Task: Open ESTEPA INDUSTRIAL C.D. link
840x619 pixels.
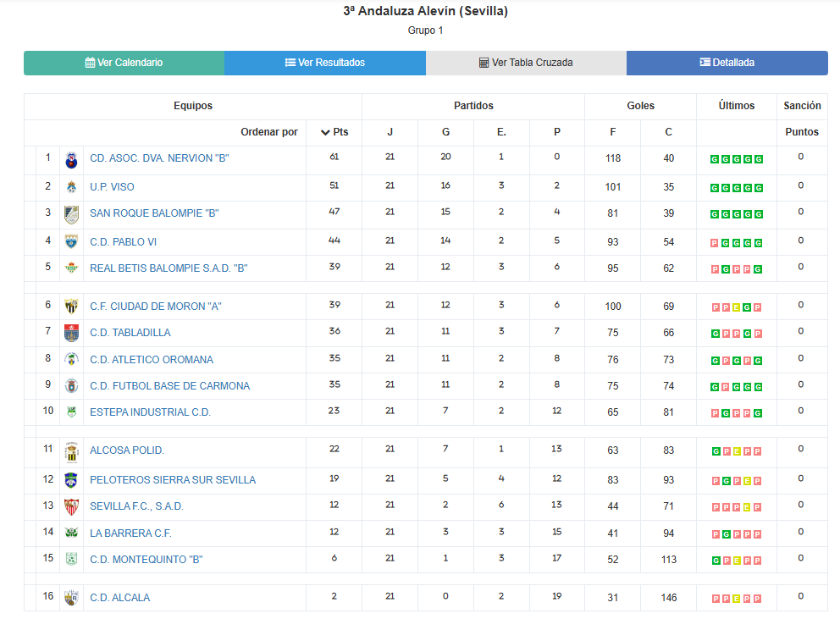Action: pos(151,412)
